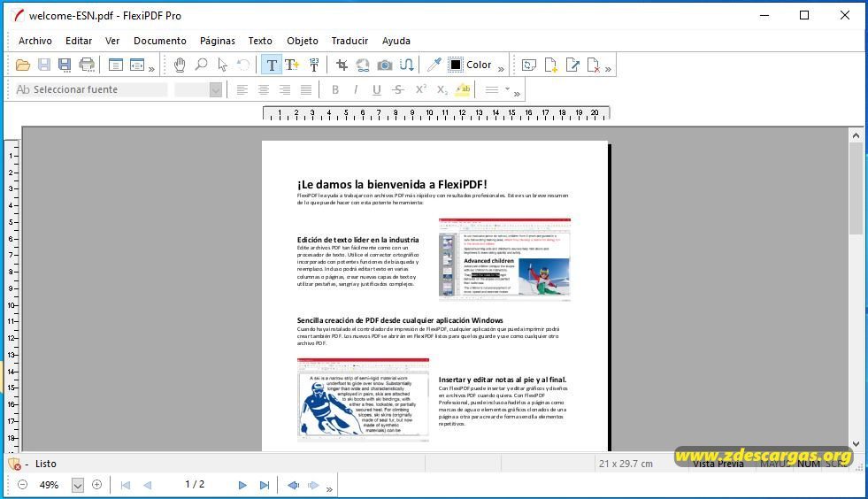
Task: Click the previous view blue arrow
Action: click(294, 485)
